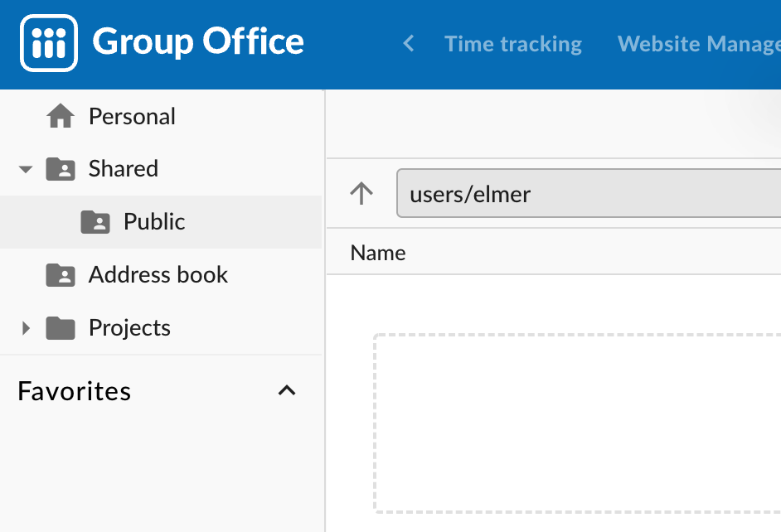Screen dimensions: 781x532
Task: Click the dashed file drop area
Action: (577, 423)
